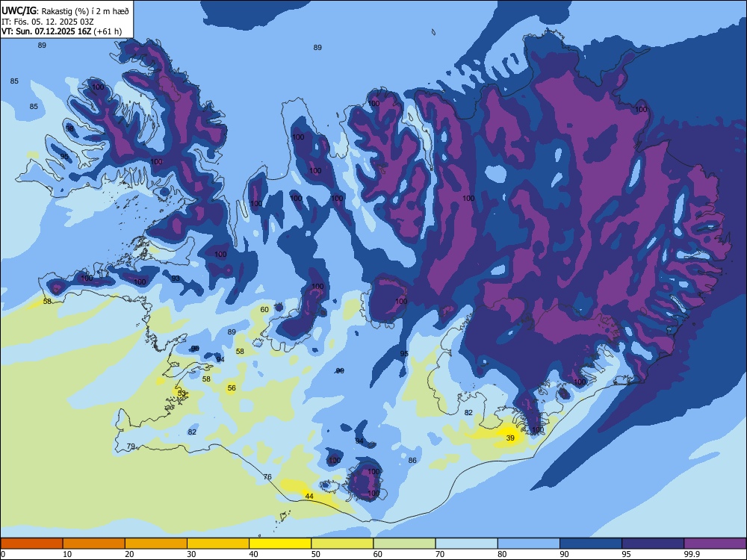This screenshot has width=747, height=560.
Task: Click the light blue 80–90 legend swatch
Action: coord(529,544)
